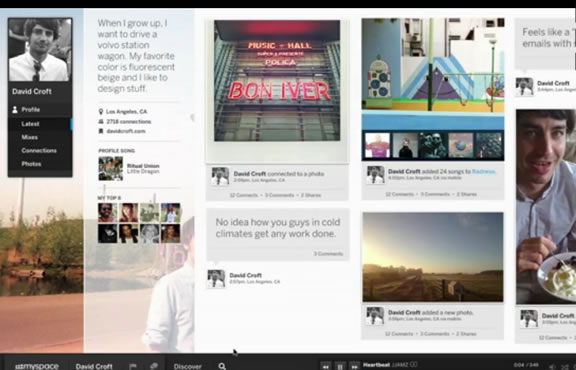The image size is (576, 370).
Task: Click avatar under 'Feels like a' status
Action: pos(524,87)
